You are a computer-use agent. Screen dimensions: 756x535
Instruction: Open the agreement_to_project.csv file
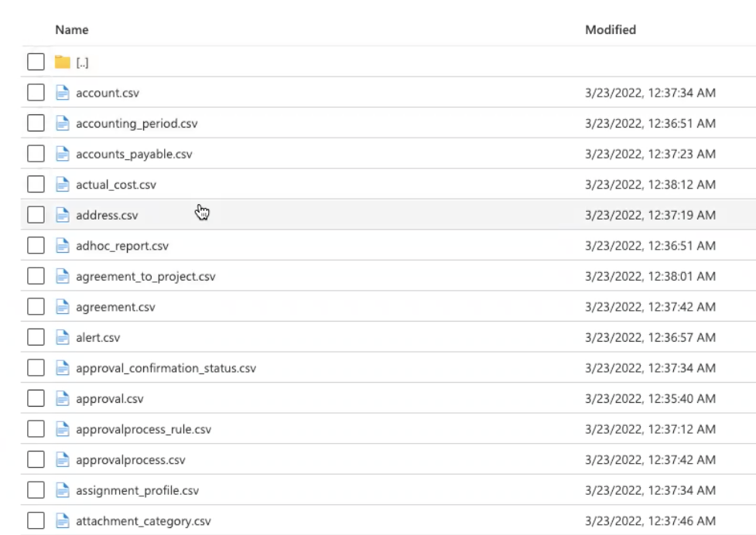pyautogui.click(x=145, y=277)
